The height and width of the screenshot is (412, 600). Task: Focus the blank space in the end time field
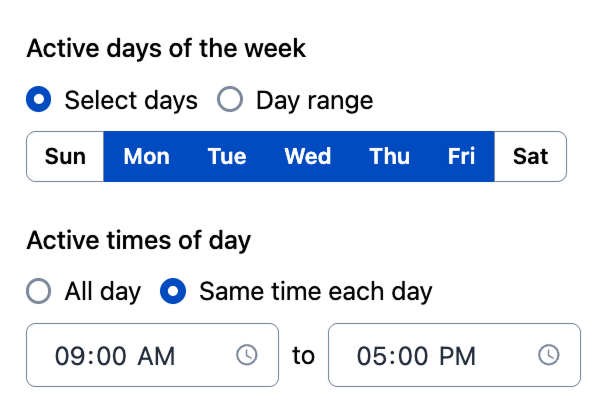tap(507, 355)
